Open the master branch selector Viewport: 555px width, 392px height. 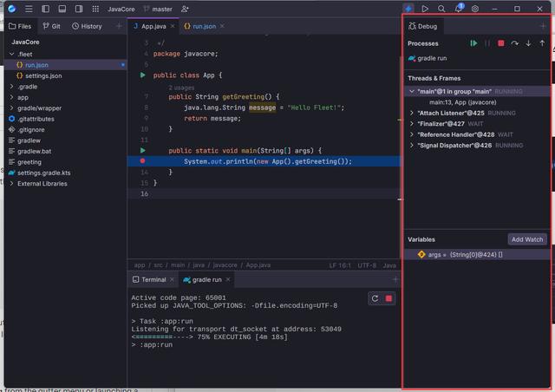click(x=158, y=10)
